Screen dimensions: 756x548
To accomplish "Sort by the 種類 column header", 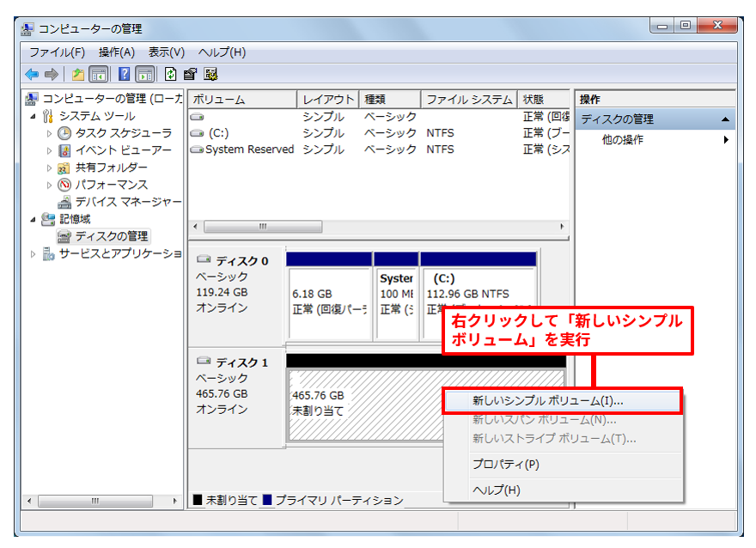I will [x=390, y=100].
